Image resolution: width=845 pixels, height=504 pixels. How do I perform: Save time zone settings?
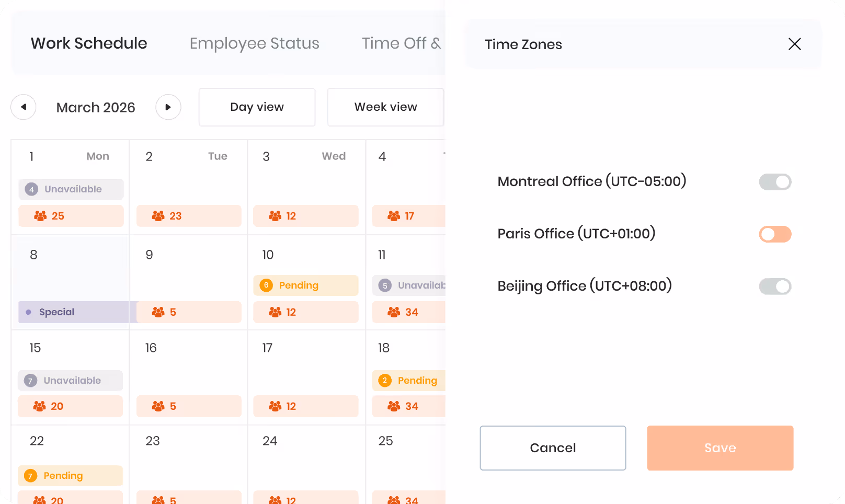tap(720, 448)
